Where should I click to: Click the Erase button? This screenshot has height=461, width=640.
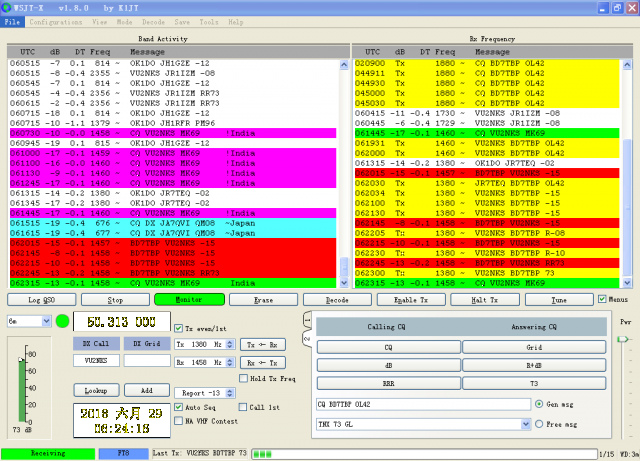(x=263, y=300)
